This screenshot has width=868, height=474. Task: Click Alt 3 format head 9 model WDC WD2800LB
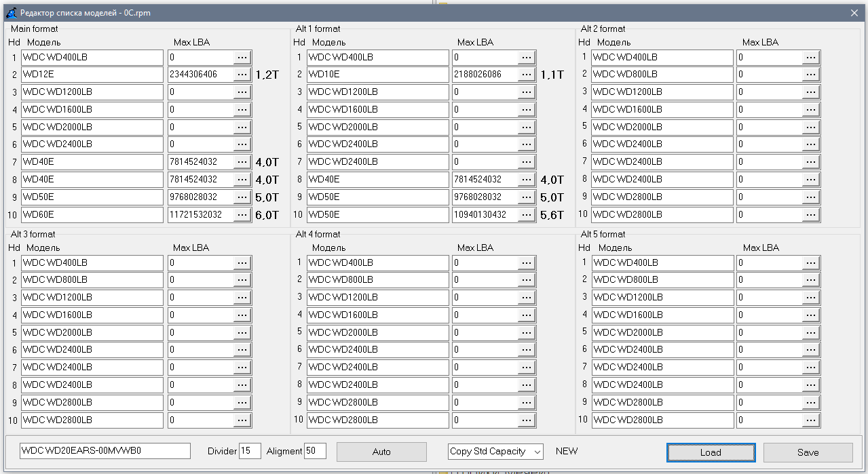pyautogui.click(x=92, y=402)
